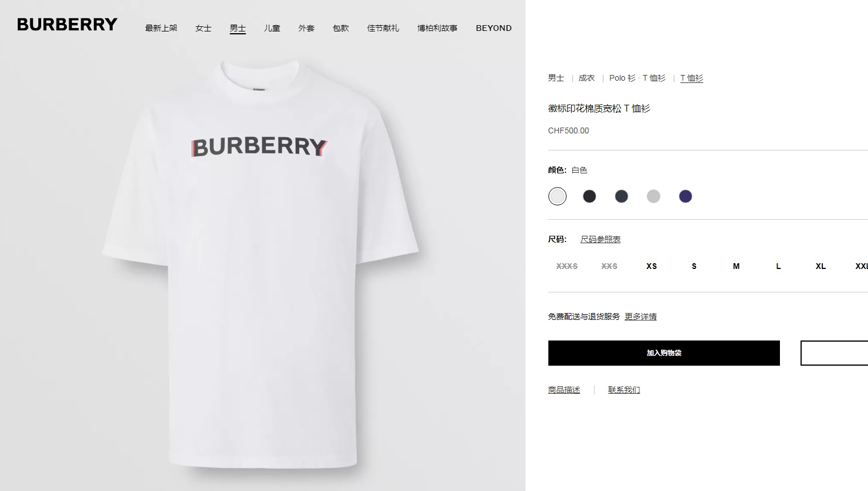Screen dimensions: 868x491
Task: Open the 女士 menu
Action: (x=204, y=28)
